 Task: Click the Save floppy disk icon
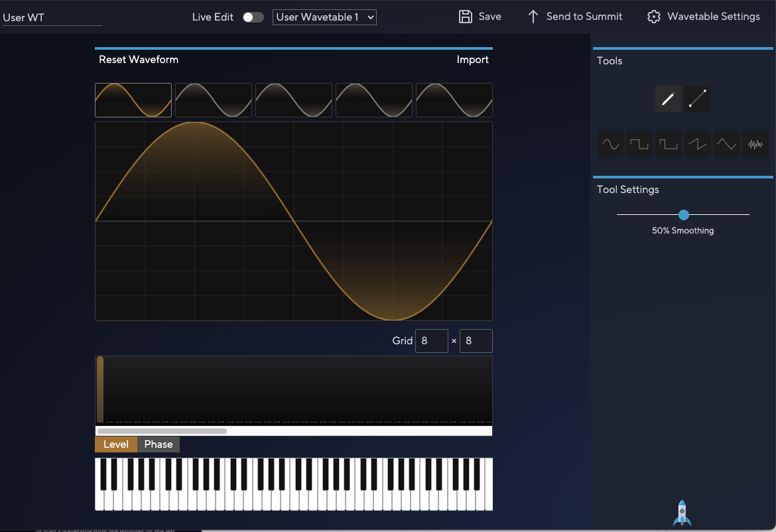pyautogui.click(x=465, y=17)
